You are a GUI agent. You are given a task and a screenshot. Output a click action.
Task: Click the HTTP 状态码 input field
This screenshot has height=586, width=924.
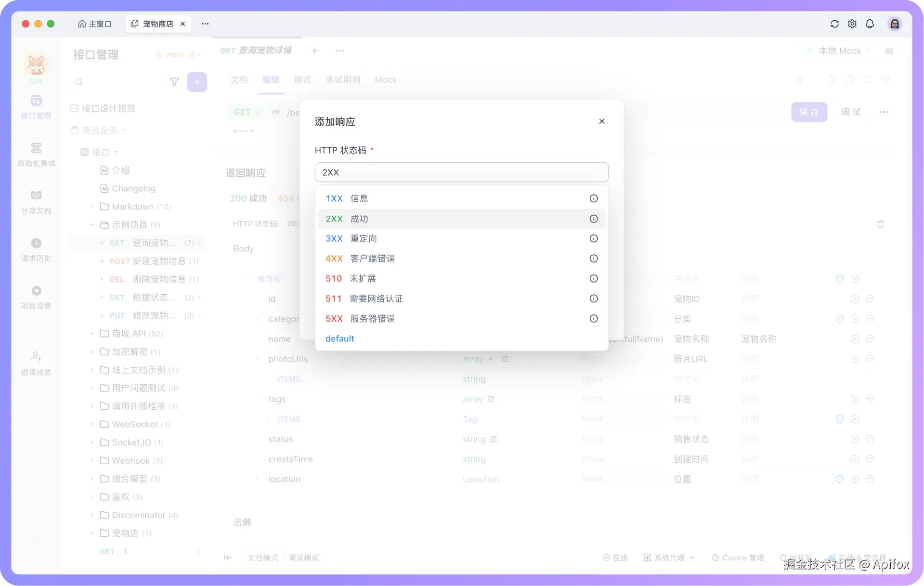461,172
